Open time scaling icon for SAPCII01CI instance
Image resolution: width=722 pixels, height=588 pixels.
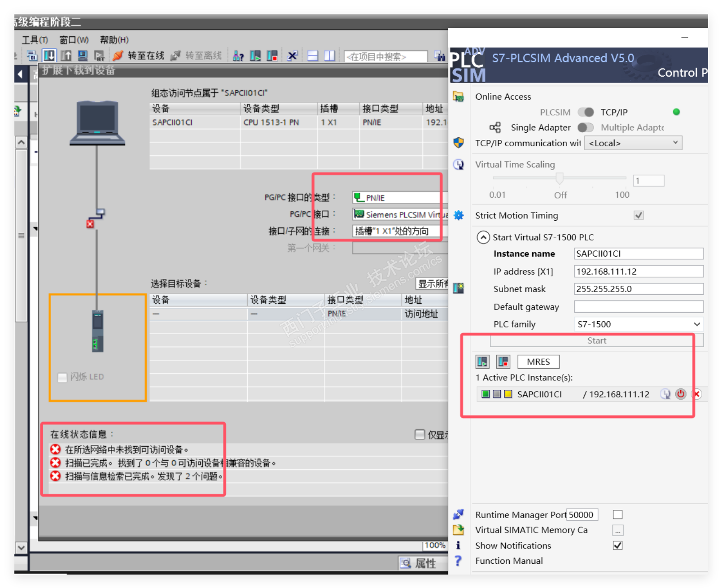click(x=665, y=394)
